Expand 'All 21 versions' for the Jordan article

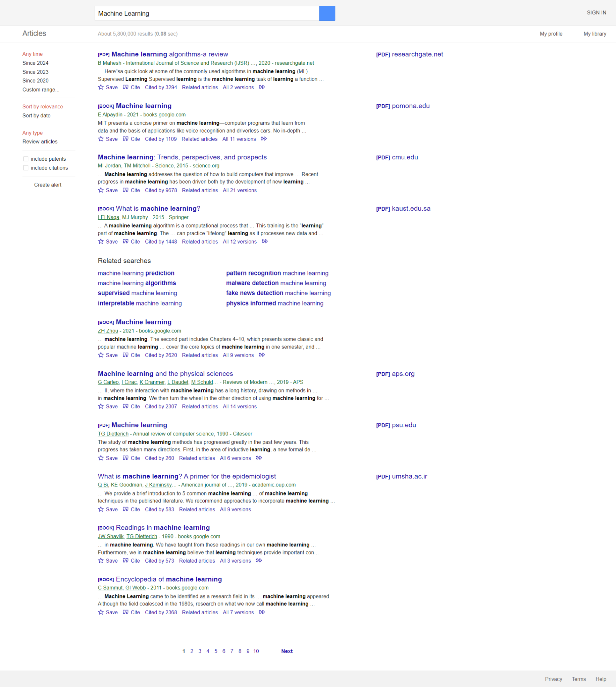(x=239, y=190)
